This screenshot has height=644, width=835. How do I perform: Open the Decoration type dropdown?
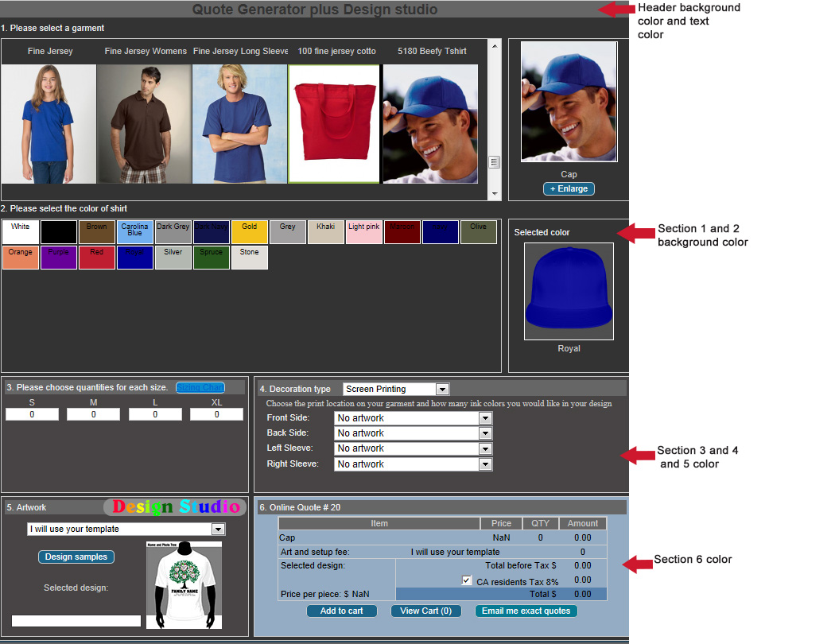coord(397,389)
